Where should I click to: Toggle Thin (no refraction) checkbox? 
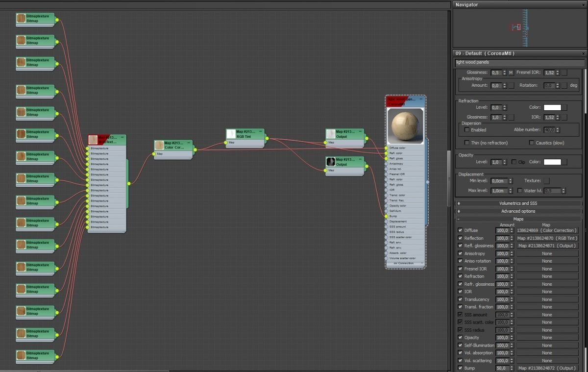[467, 143]
